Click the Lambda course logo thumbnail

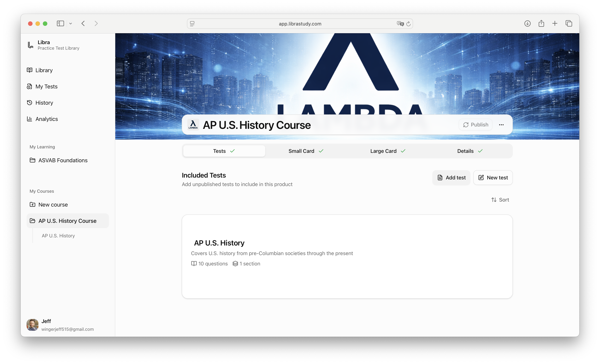(x=193, y=125)
